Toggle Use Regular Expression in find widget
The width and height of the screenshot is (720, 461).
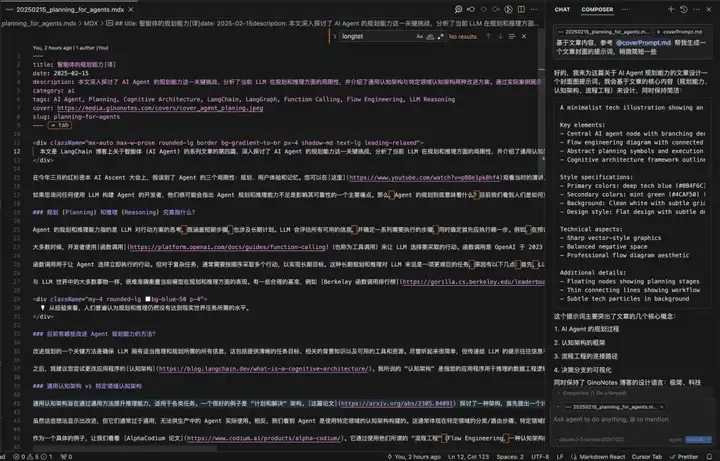(441, 36)
